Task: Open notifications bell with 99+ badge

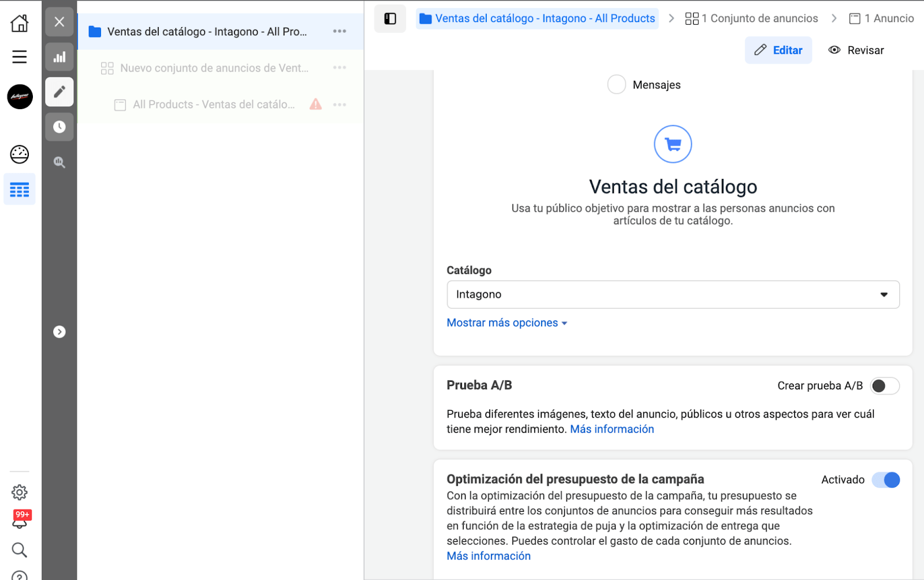Action: (x=20, y=520)
